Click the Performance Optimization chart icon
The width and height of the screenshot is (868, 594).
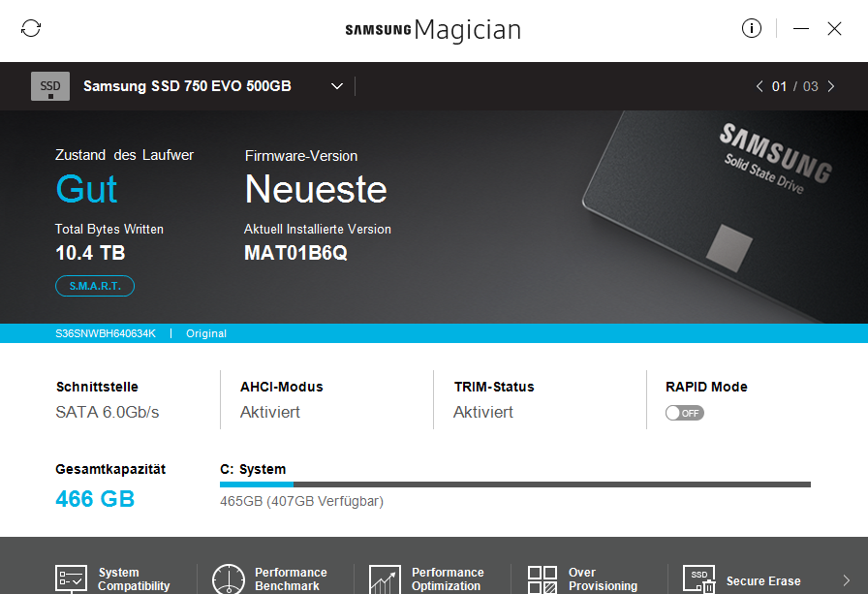point(385,579)
